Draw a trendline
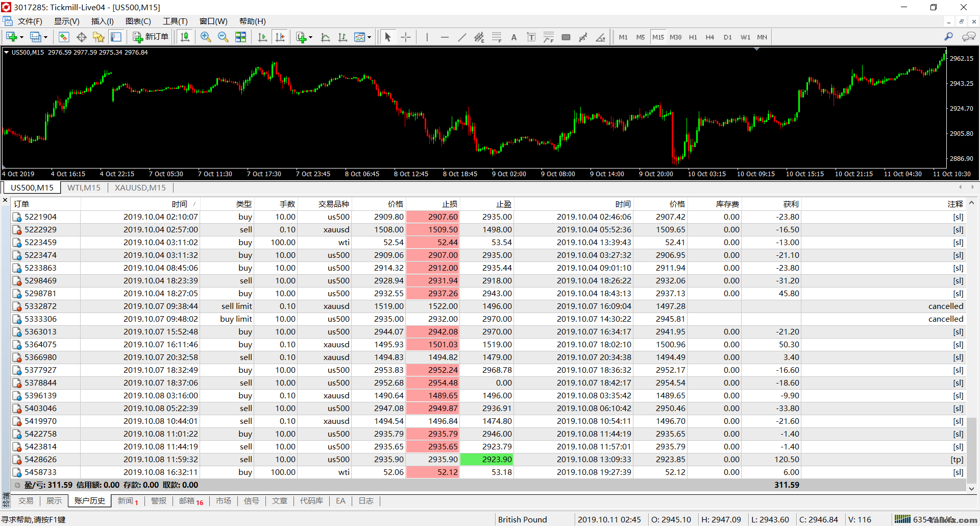 [462, 37]
